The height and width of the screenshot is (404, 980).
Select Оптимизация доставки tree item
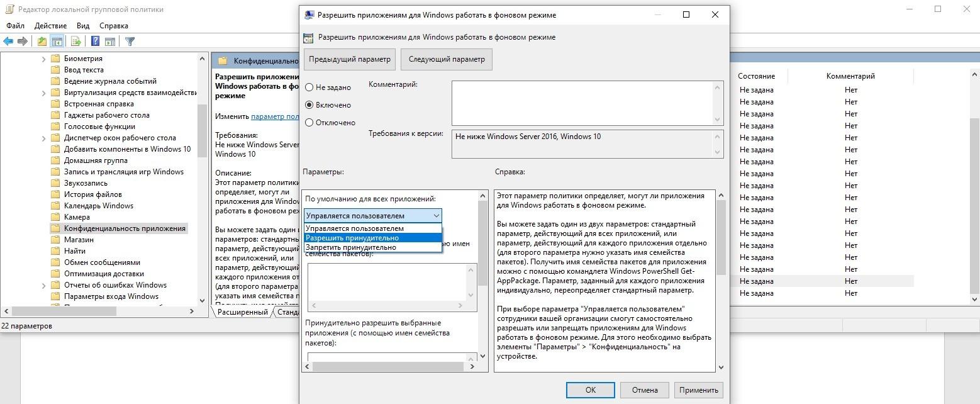tap(104, 274)
